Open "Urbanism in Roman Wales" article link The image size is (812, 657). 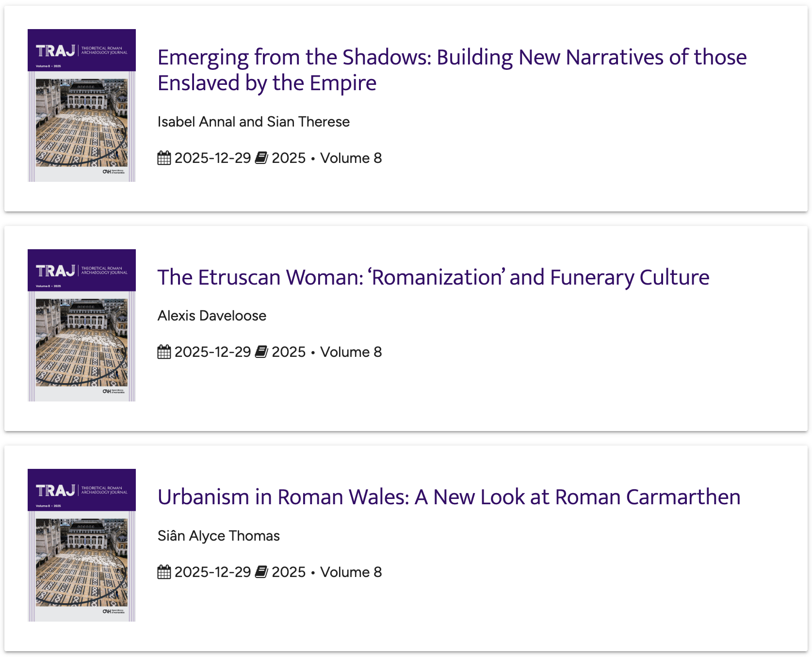(x=449, y=497)
